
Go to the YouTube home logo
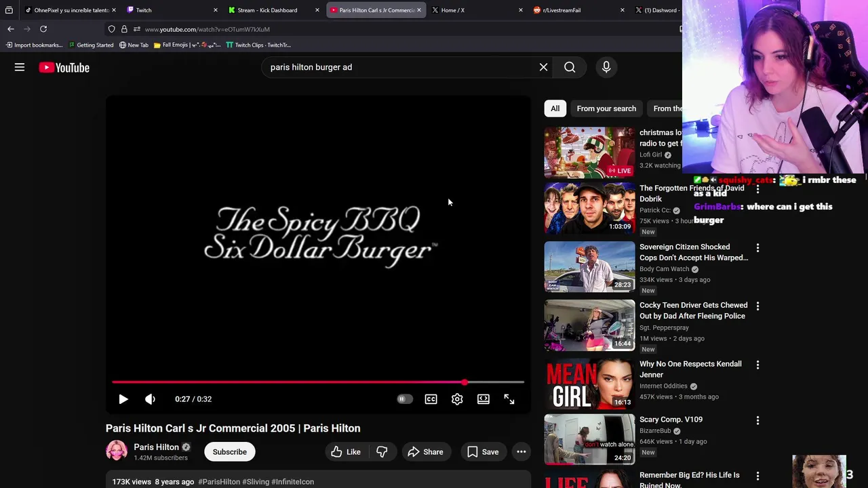point(64,67)
